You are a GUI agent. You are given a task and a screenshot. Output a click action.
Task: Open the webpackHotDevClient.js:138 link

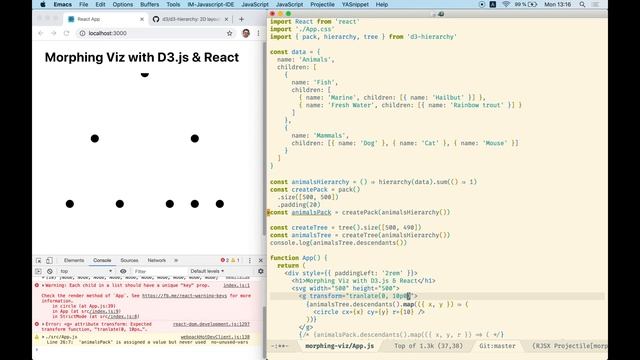215,337
